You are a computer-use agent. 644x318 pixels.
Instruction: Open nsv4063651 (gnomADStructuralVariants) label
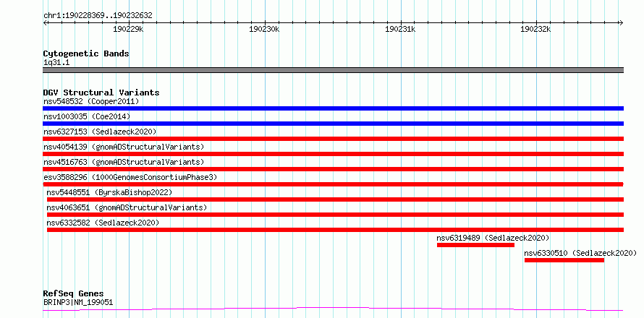[127, 207]
